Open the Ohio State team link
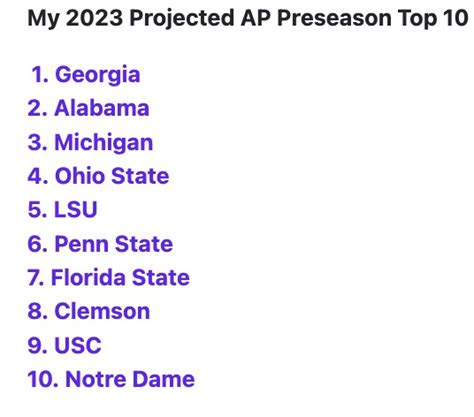Viewport: 474px width, 417px height. 112,176
